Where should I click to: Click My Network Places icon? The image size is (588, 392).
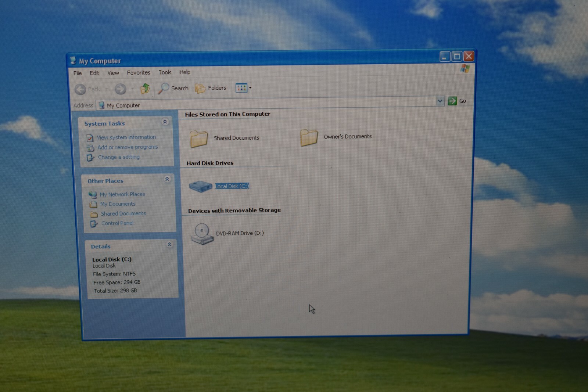click(93, 195)
